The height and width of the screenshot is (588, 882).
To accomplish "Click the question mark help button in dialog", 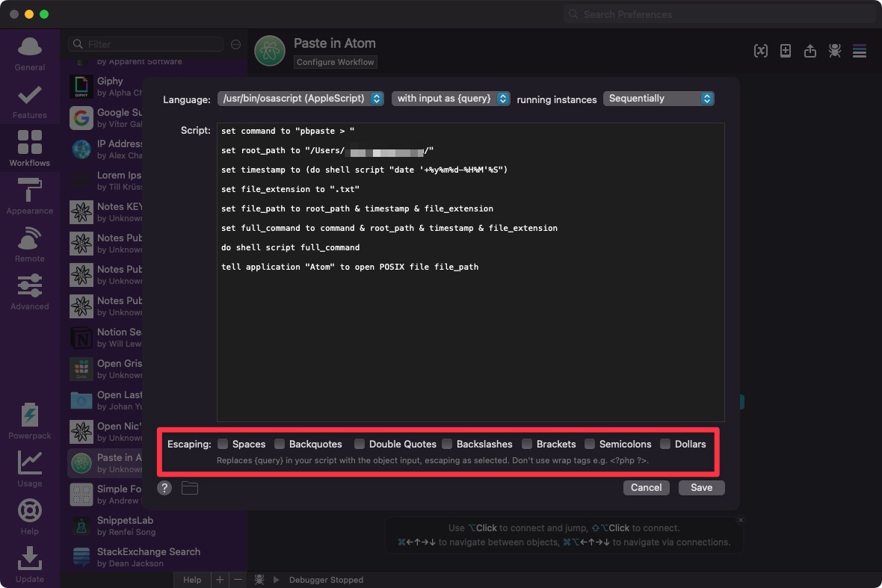I will coord(164,488).
